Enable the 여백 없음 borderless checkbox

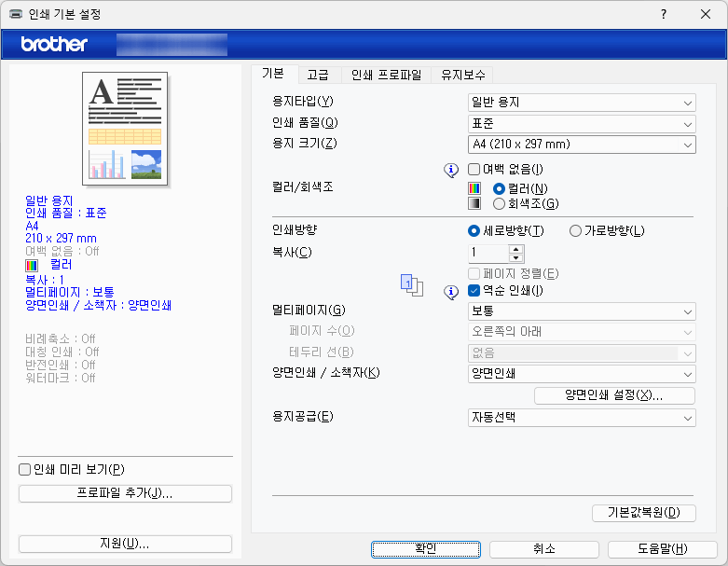click(x=474, y=170)
